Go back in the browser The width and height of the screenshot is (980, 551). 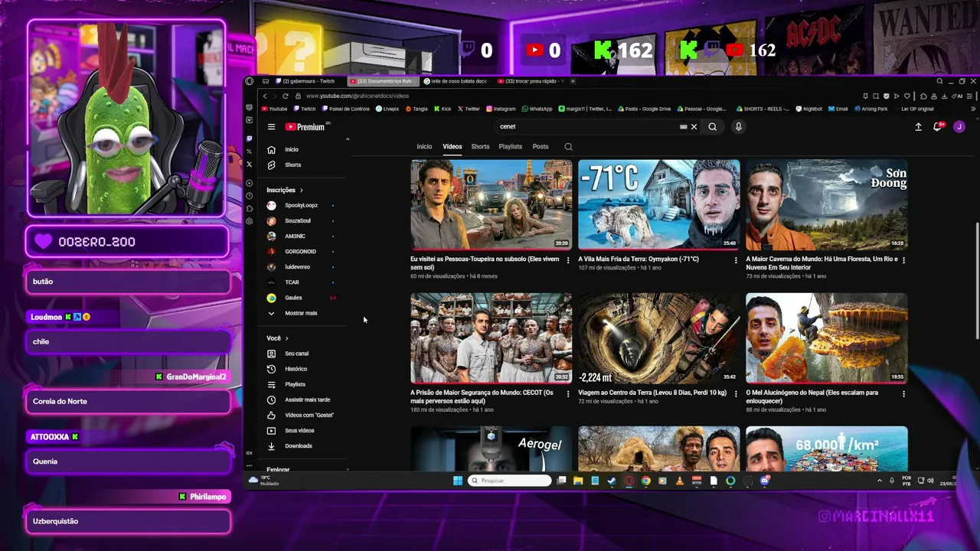pos(265,96)
